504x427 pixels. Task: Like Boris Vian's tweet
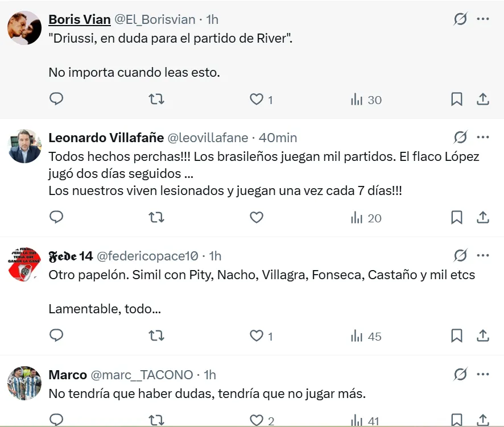(x=257, y=100)
